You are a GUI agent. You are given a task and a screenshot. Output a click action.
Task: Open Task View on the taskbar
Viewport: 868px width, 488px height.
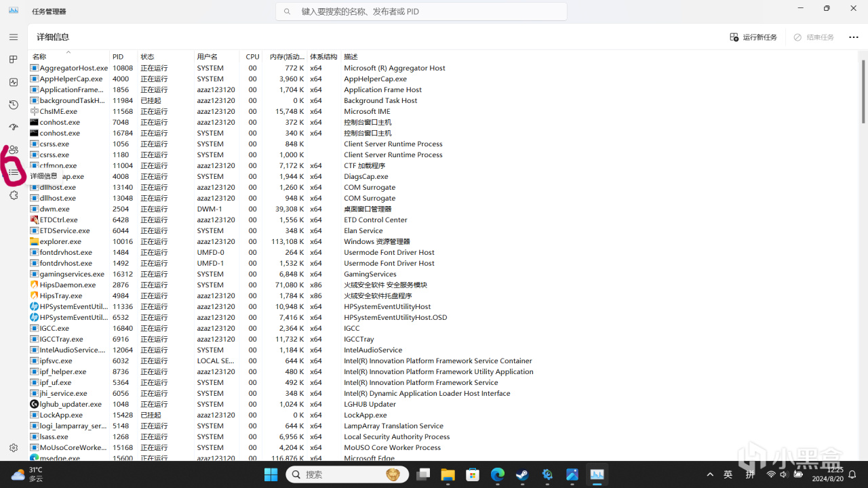(423, 474)
